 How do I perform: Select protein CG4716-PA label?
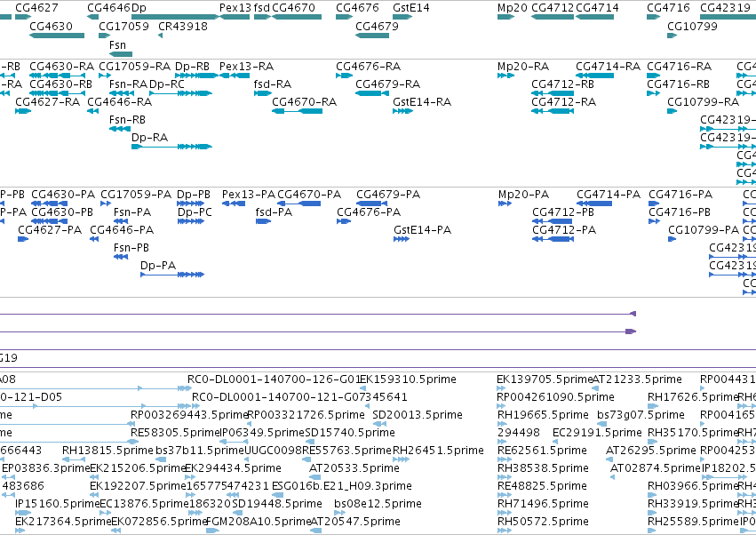[x=680, y=195]
